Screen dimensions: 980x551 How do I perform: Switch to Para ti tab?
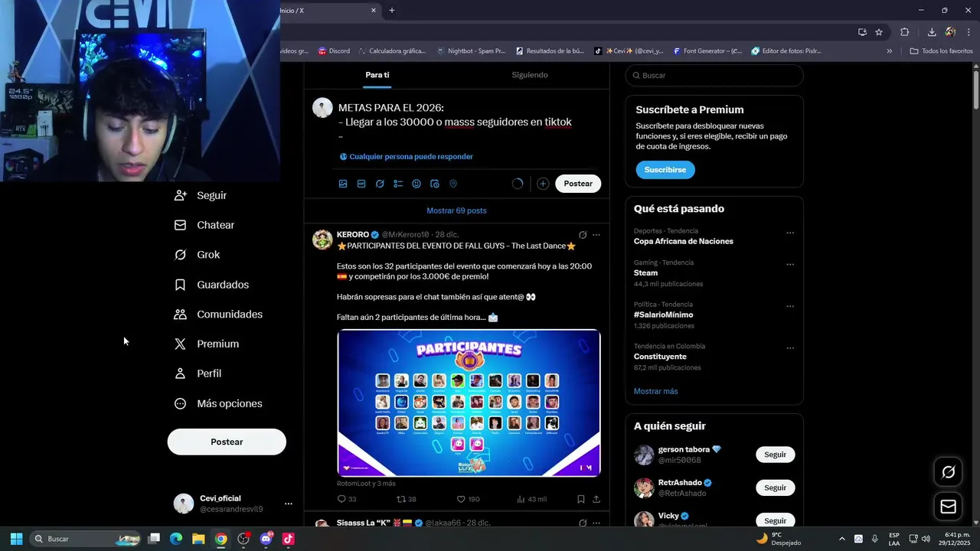[377, 75]
